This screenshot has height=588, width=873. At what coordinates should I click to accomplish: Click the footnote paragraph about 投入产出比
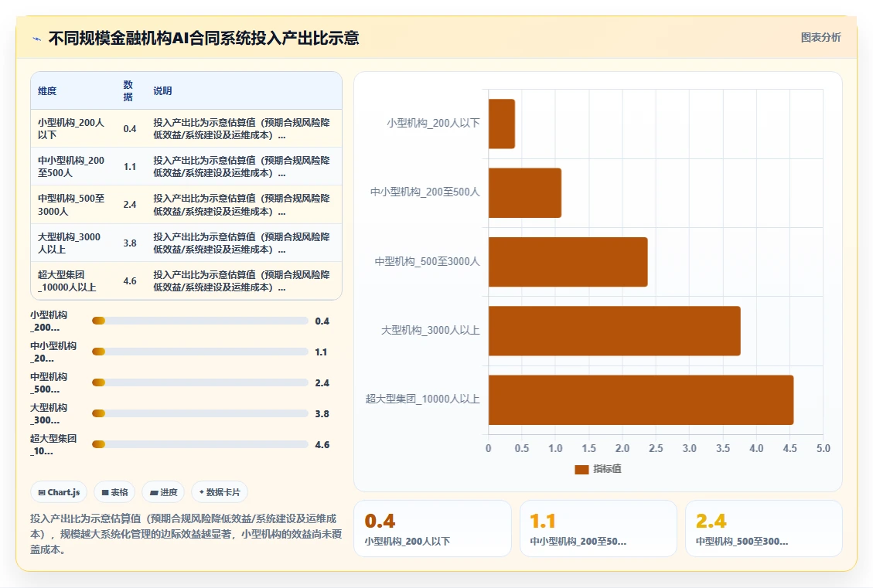point(186,534)
